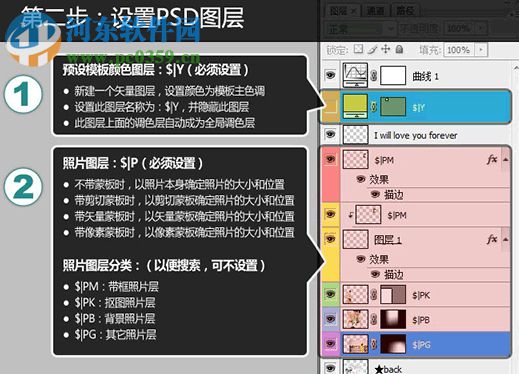Toggle lock transparent pixels icon

(359, 49)
